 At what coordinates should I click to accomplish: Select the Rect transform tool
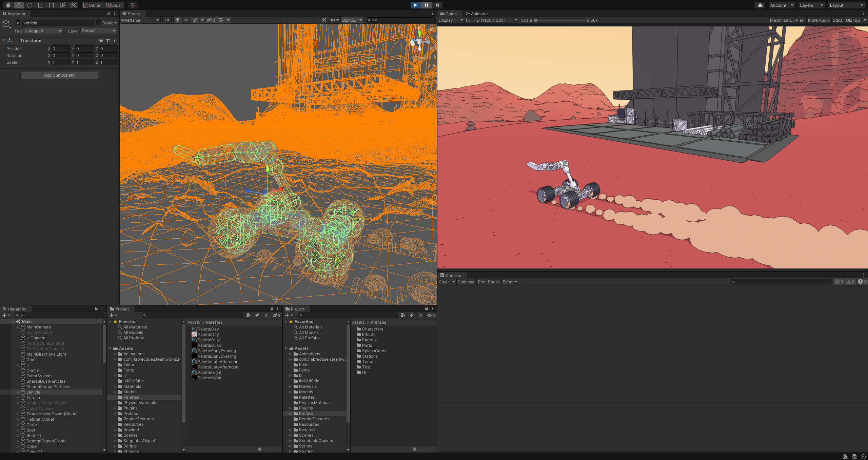(x=52, y=5)
